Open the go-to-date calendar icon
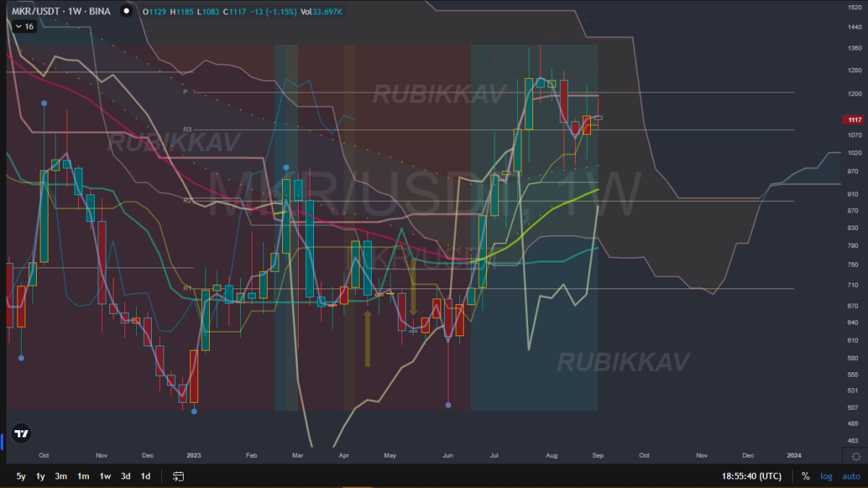Viewport: 868px width, 488px height. tap(179, 476)
